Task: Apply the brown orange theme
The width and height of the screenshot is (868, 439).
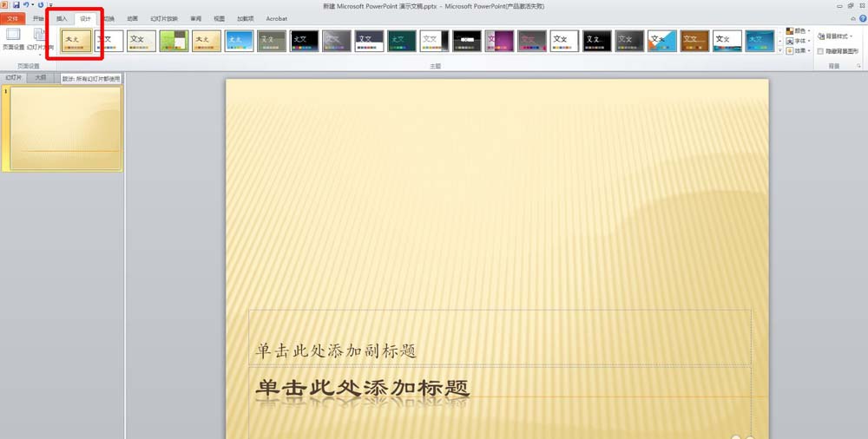Action: [694, 41]
